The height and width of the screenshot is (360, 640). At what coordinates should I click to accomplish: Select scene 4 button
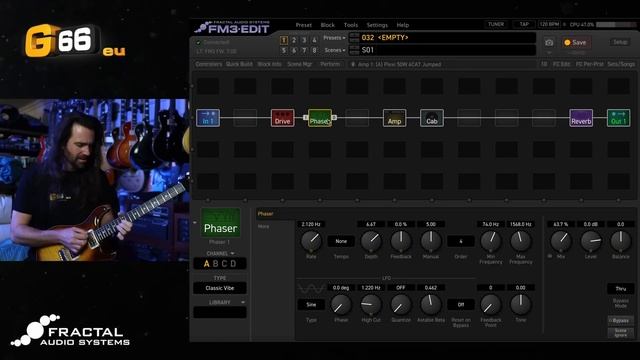click(x=314, y=40)
